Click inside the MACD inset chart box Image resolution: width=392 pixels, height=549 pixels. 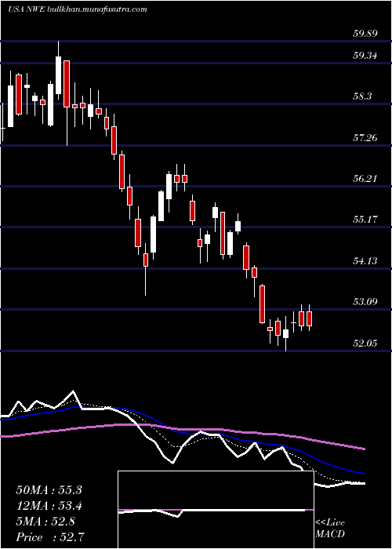tap(216, 510)
